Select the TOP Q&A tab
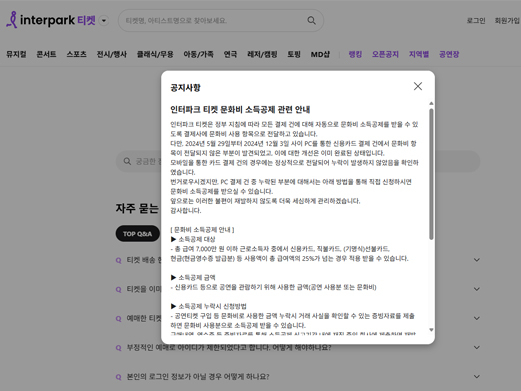The width and height of the screenshot is (521, 391). point(138,234)
